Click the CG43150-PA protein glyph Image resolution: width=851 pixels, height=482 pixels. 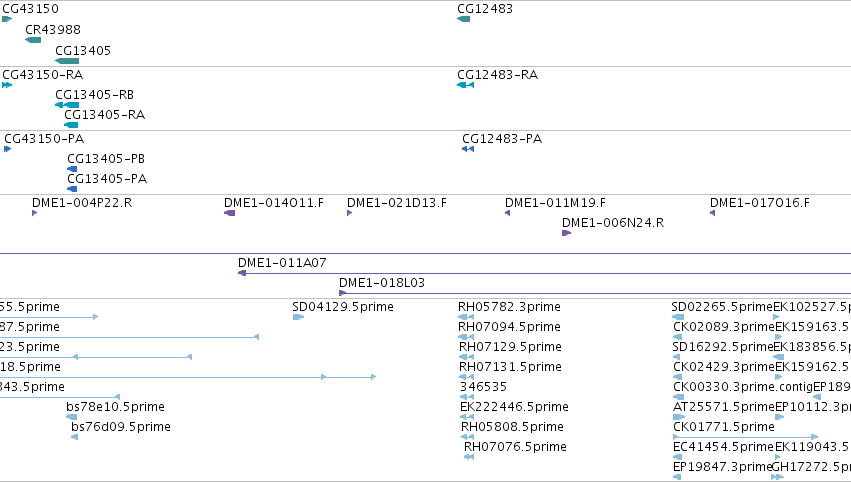[x=8, y=149]
